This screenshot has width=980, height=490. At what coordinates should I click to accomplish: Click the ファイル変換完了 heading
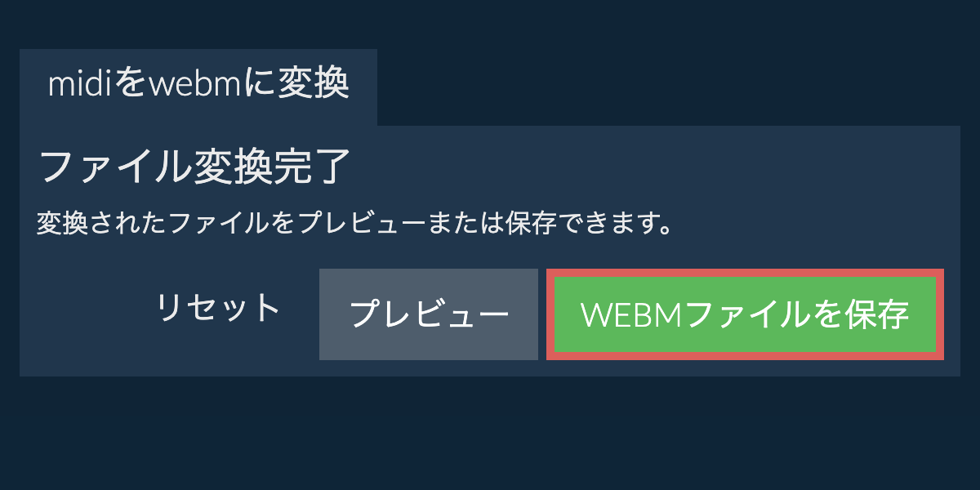pyautogui.click(x=195, y=167)
